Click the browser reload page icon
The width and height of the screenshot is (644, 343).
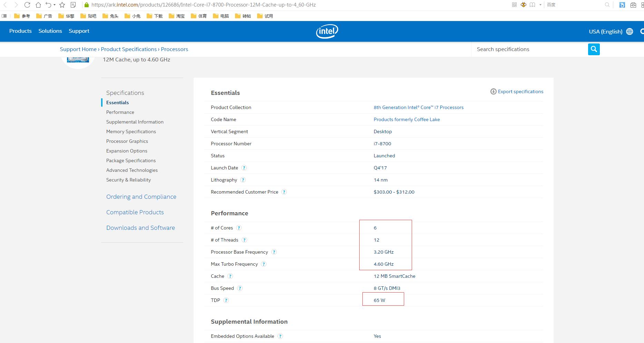[27, 5]
